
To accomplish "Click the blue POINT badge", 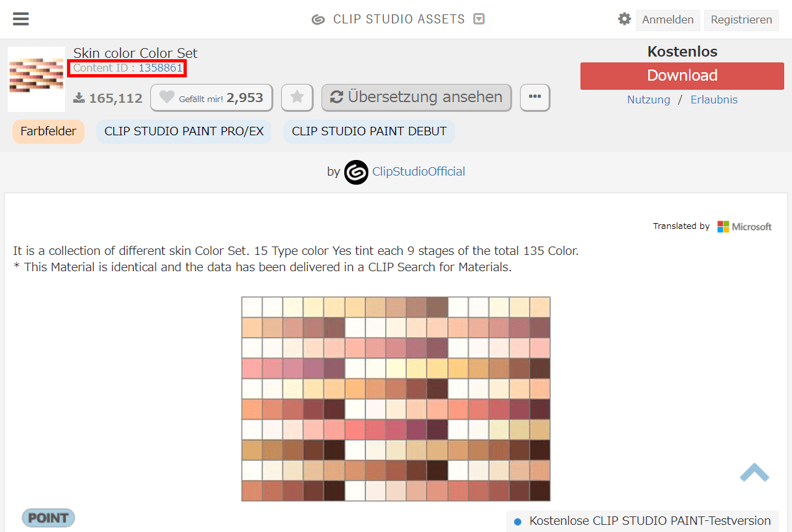I will (x=48, y=518).
